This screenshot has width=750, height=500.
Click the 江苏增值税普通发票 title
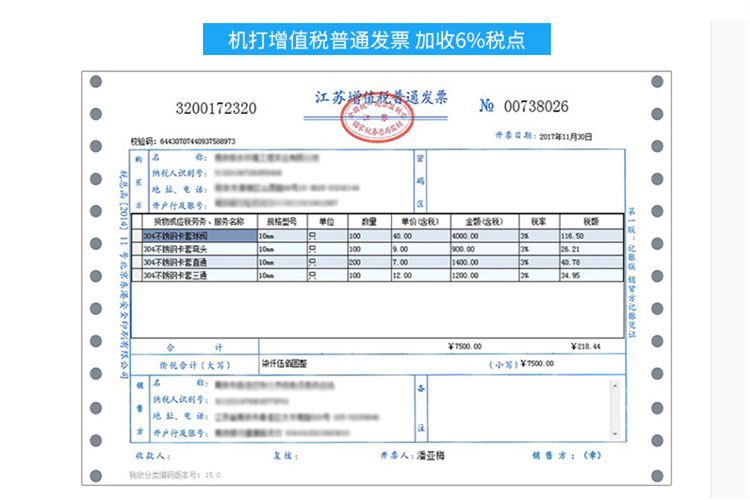(x=381, y=97)
